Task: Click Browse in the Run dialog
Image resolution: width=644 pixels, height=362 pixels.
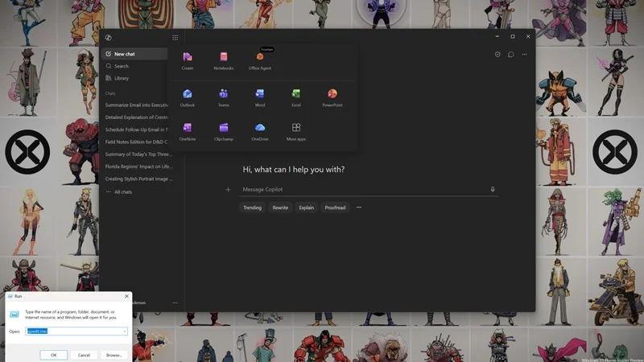Action: pyautogui.click(x=114, y=355)
